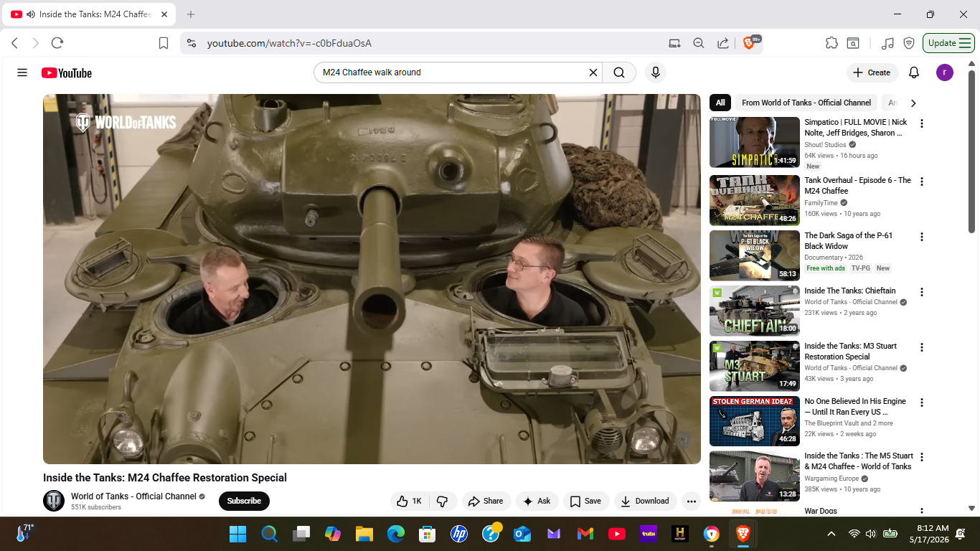
Task: Open 'Inside the Tanks: M3 Stuart Restoration Special' title
Action: (x=850, y=351)
